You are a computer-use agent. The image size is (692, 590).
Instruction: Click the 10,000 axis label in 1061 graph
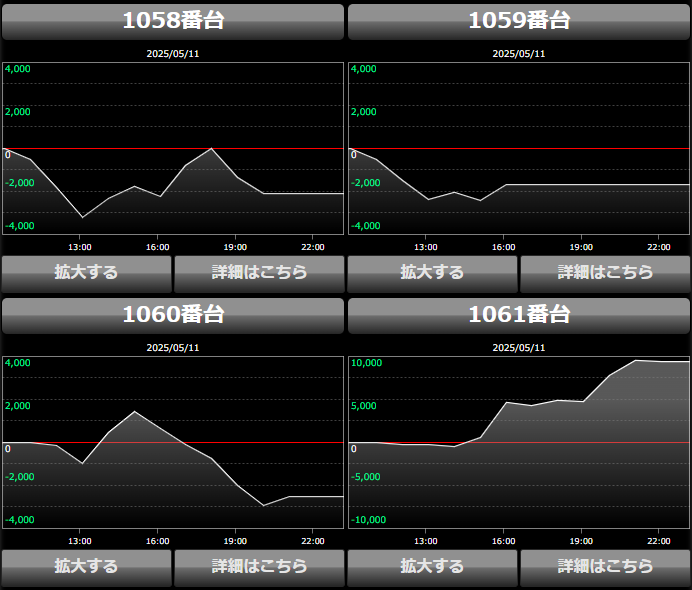pyautogui.click(x=366, y=363)
